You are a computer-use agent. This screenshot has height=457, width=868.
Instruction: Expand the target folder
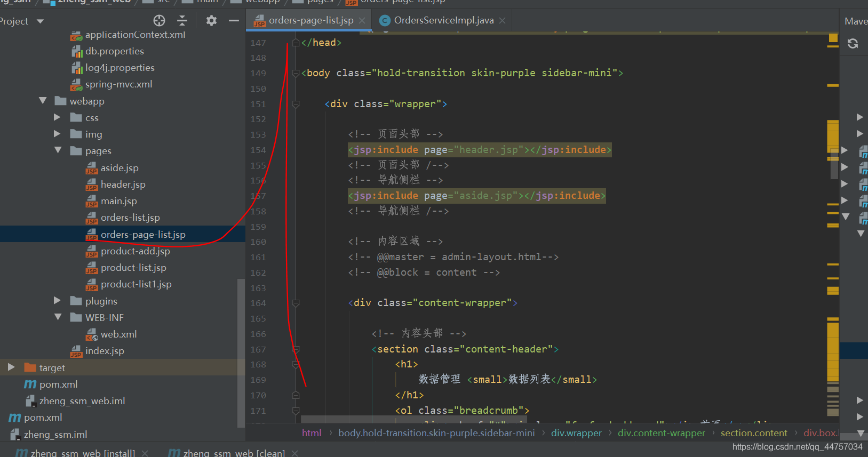point(11,367)
